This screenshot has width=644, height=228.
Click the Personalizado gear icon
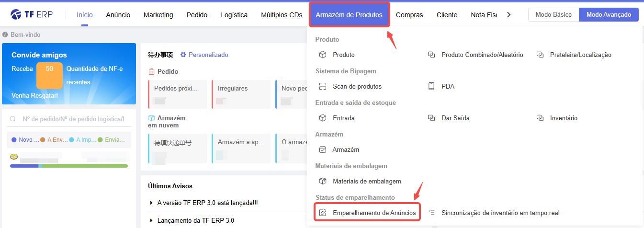(183, 55)
